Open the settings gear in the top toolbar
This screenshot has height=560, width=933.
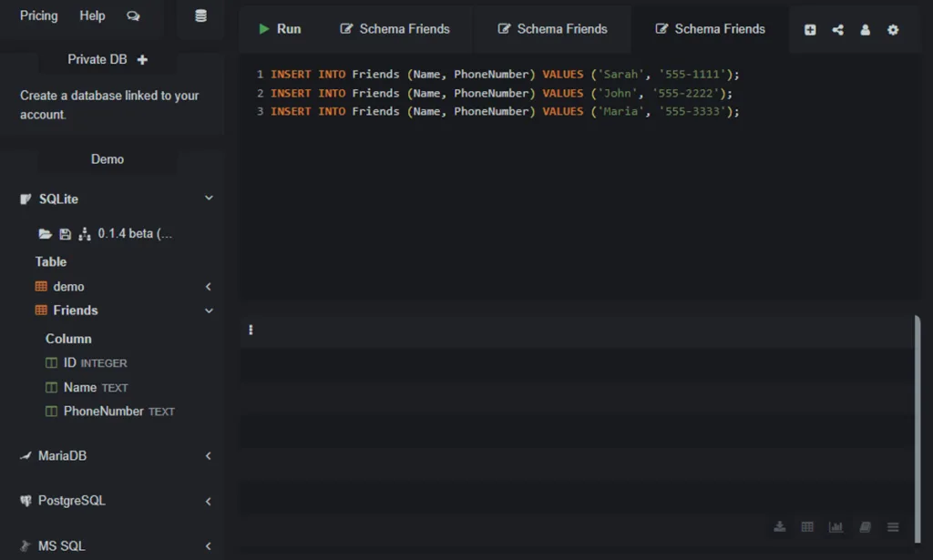[x=893, y=29]
